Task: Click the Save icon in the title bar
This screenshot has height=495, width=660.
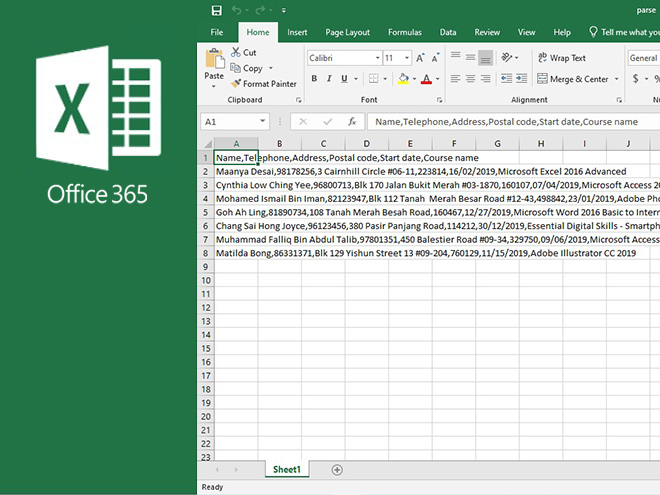Action: tap(217, 10)
